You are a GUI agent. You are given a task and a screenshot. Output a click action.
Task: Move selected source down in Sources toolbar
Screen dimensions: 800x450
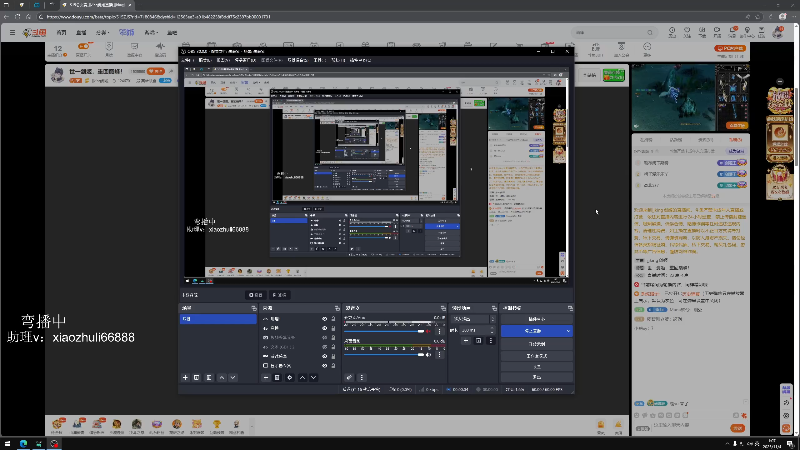(313, 378)
